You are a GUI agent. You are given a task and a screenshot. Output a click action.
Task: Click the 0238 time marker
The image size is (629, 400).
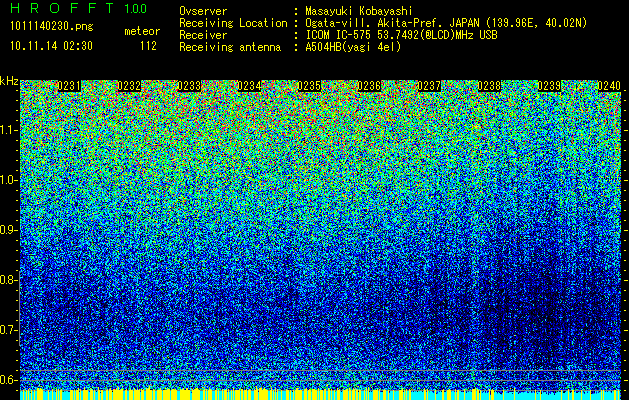(x=489, y=86)
